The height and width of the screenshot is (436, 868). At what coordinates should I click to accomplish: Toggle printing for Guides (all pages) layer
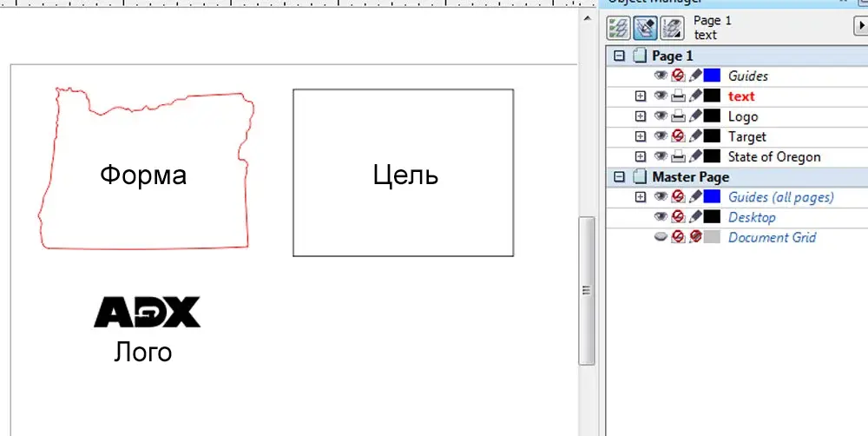click(x=678, y=196)
